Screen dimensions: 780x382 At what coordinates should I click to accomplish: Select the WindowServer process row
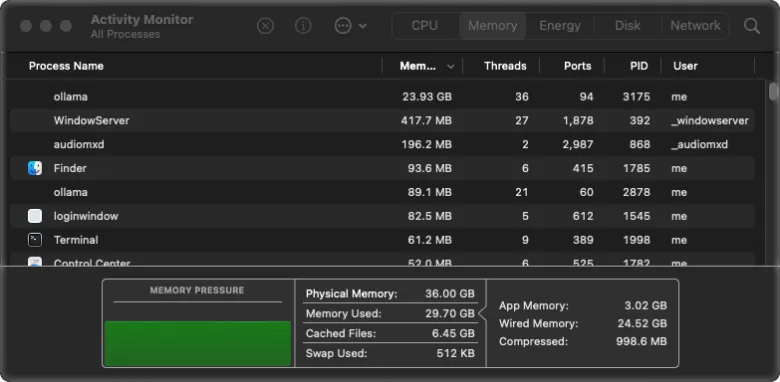pos(382,120)
